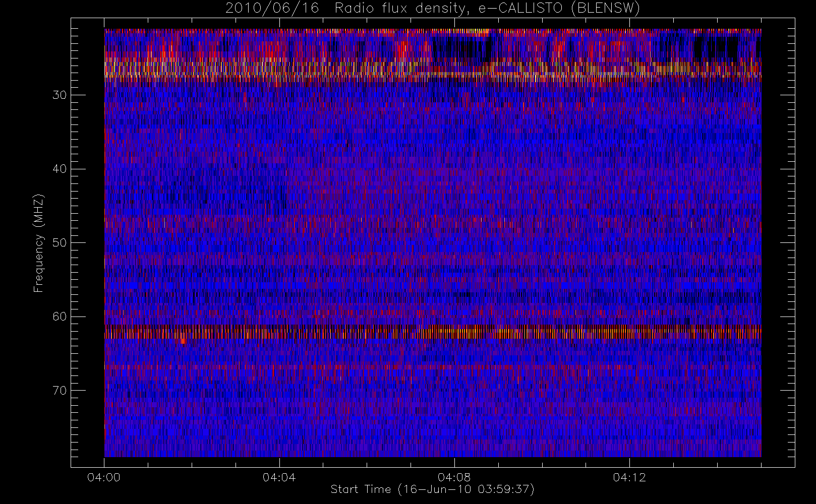Click the 30 frequency tick label
816x504 pixels.
60,95
